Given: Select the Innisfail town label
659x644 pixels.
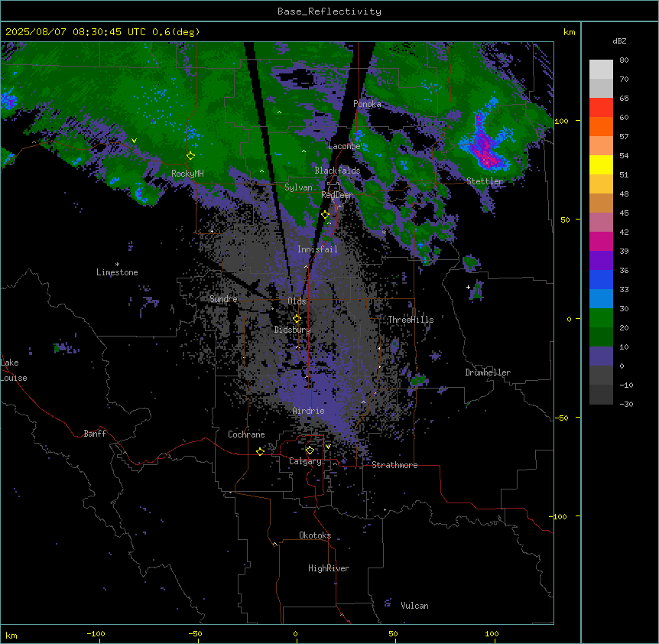Looking at the screenshot, I should pyautogui.click(x=317, y=249).
